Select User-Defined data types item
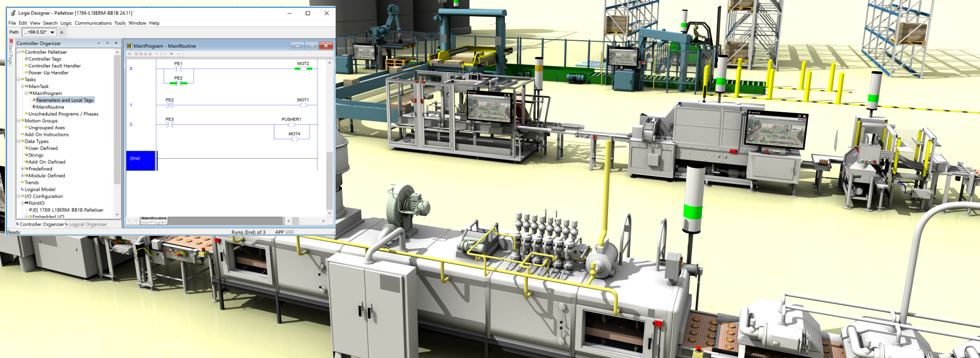Screen dimensions: 980x358 click(43, 148)
